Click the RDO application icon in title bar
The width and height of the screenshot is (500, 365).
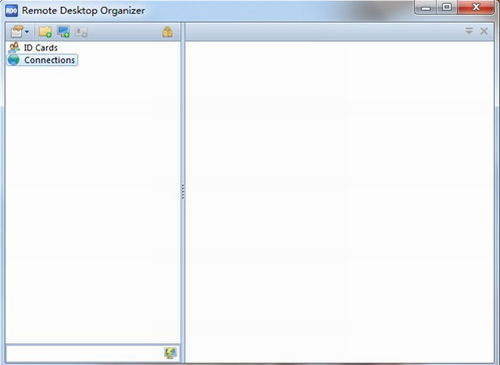12,11
